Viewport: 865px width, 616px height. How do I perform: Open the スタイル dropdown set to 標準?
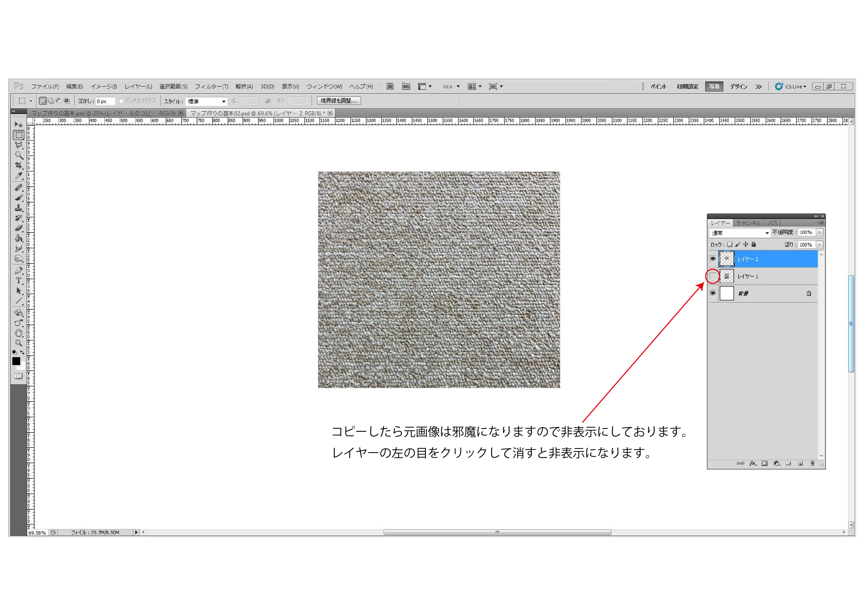tap(207, 101)
